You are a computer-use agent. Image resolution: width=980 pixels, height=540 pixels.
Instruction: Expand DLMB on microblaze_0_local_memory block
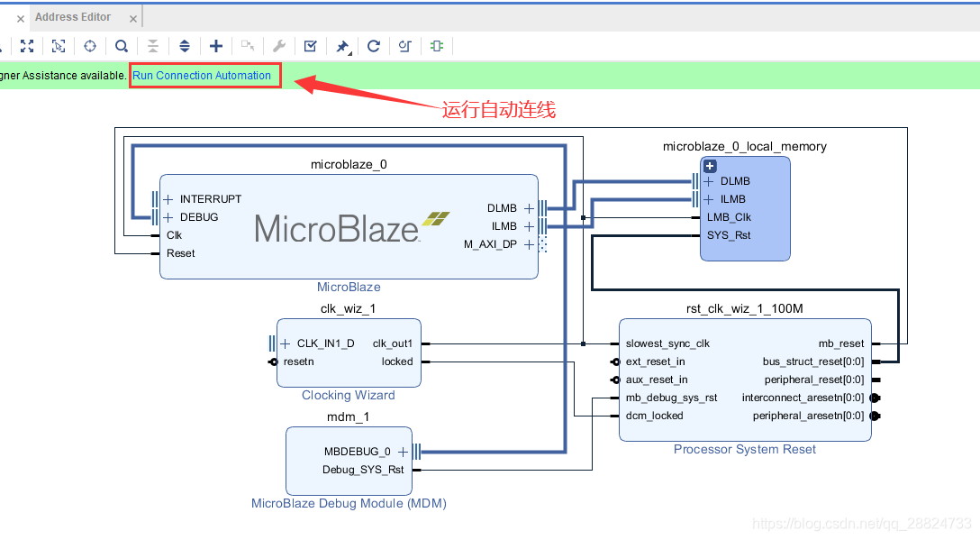[709, 181]
